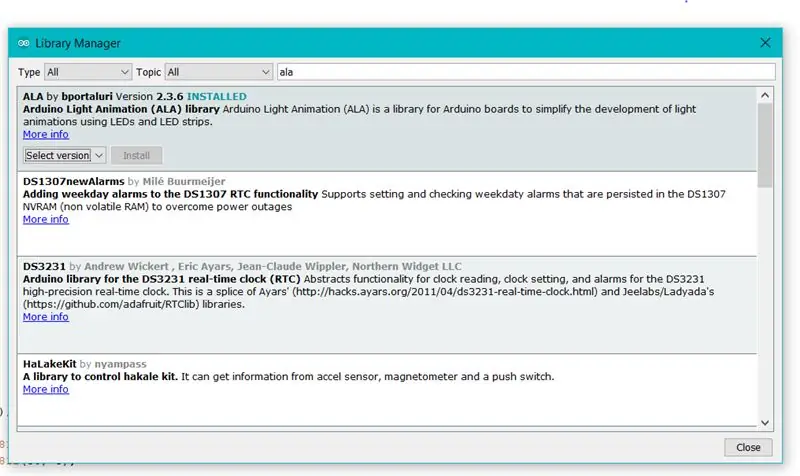Click the library list scrollbar thumb
The width and height of the screenshot is (800, 476).
(x=765, y=145)
